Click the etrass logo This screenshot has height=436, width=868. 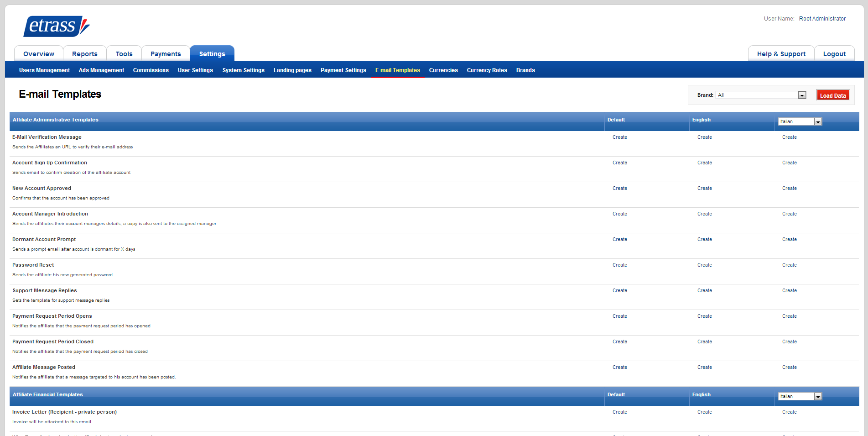coord(56,26)
